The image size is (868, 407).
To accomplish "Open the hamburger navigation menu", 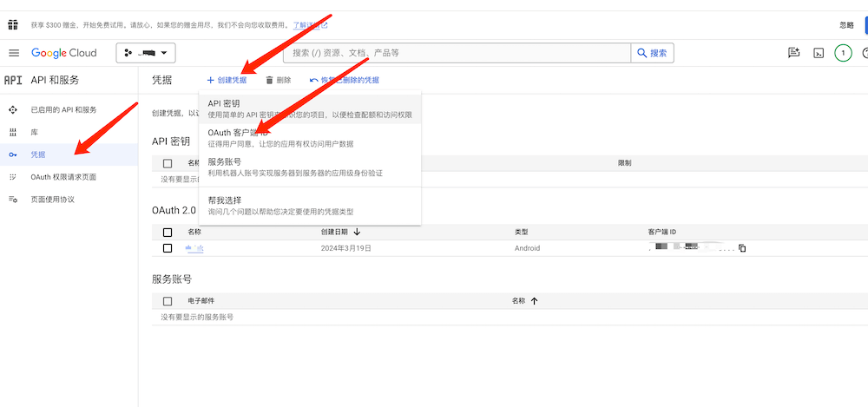I will [x=13, y=53].
